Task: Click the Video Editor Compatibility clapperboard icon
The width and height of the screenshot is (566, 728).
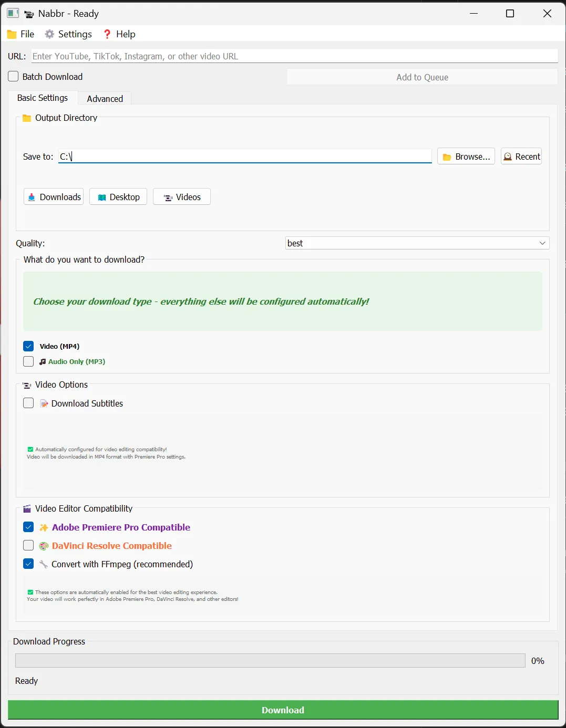Action: point(27,508)
